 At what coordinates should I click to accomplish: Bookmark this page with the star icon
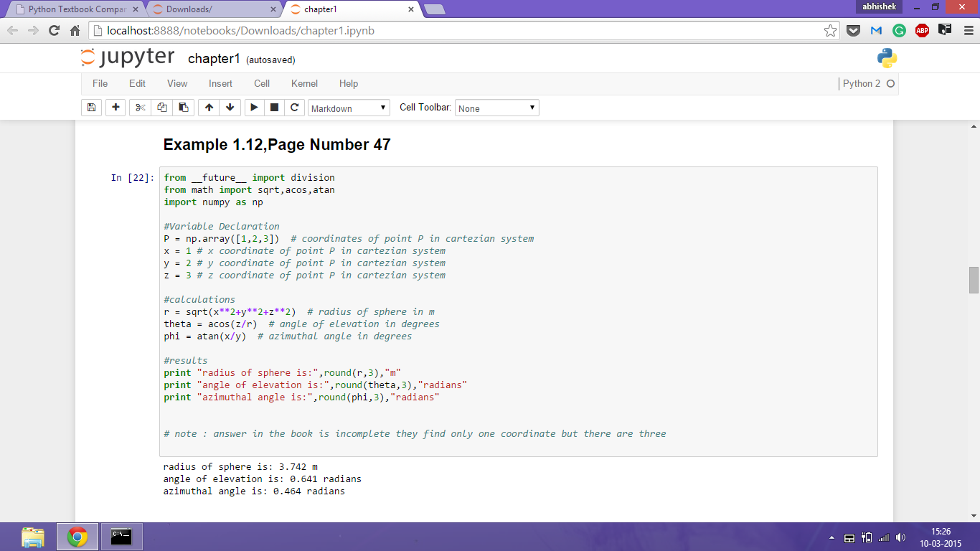(830, 31)
